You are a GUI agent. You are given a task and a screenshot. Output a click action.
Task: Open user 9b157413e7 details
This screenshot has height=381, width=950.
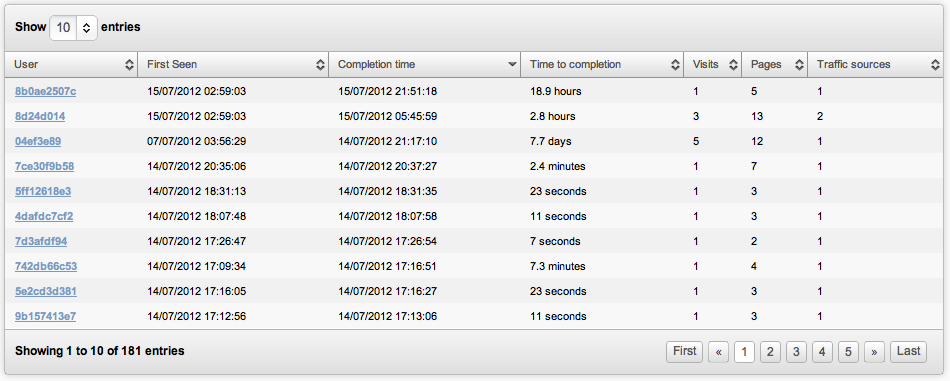[45, 316]
